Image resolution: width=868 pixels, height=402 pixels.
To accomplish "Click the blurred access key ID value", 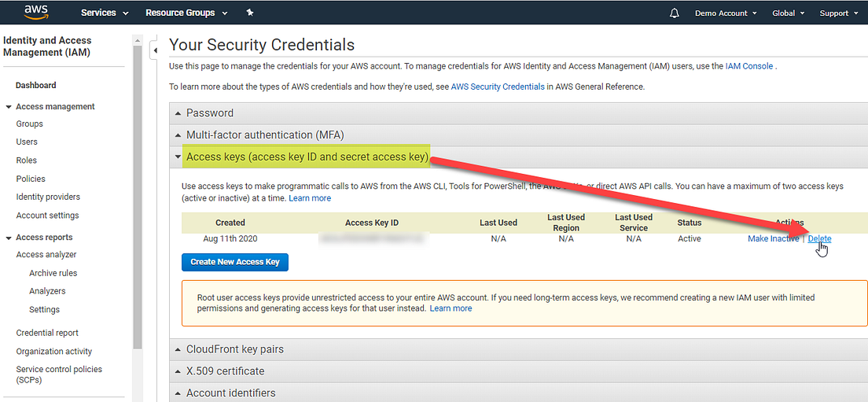I will (x=372, y=238).
